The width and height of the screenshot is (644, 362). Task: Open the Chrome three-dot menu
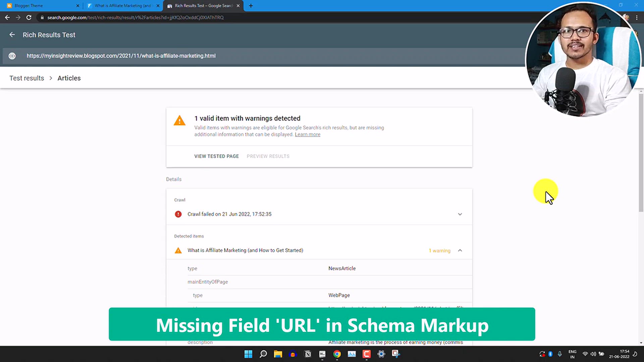(x=637, y=17)
